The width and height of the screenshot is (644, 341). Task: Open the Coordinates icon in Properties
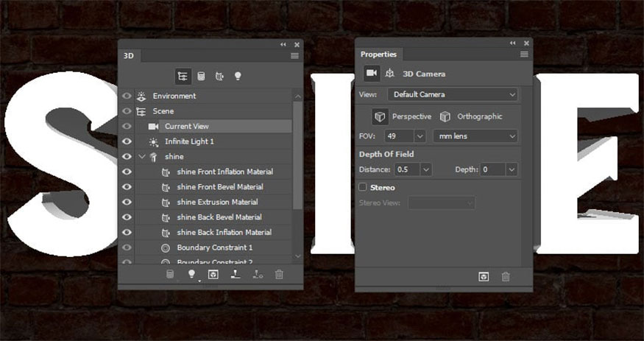pos(389,74)
